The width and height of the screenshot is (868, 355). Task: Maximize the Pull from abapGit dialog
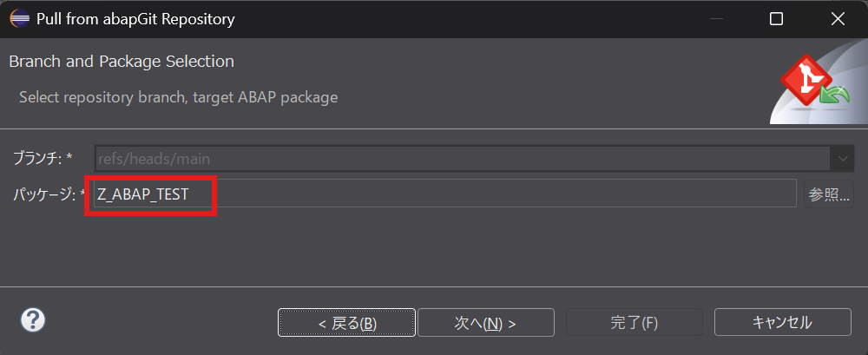pos(776,18)
